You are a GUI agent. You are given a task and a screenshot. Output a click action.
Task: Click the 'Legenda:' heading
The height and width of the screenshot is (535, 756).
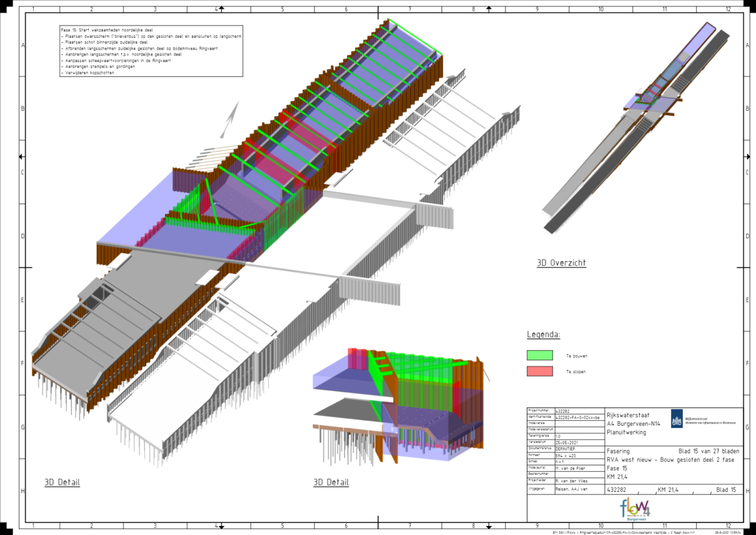(543, 335)
